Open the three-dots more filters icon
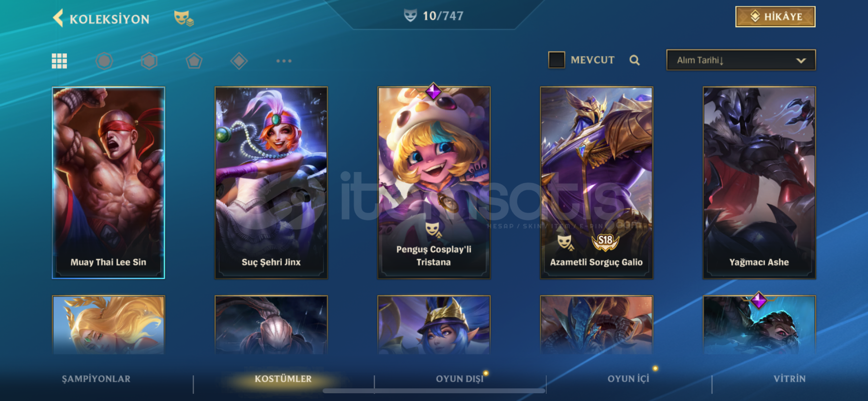868x401 pixels. (284, 61)
